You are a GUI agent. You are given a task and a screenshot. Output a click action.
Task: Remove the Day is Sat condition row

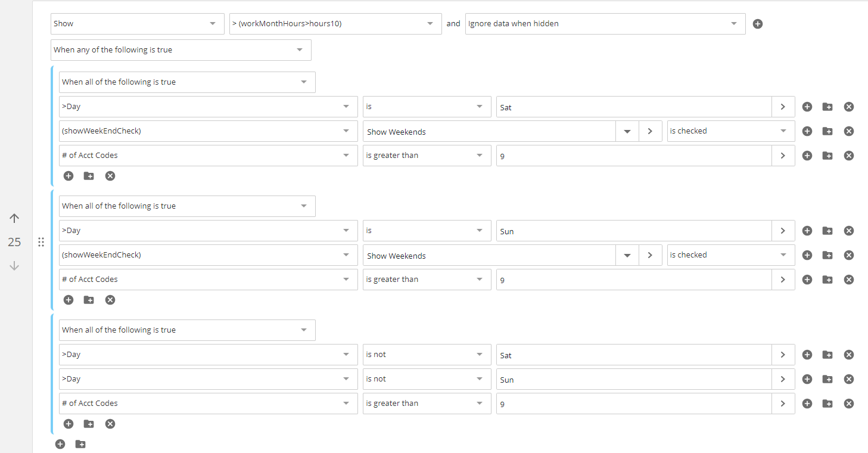point(849,107)
